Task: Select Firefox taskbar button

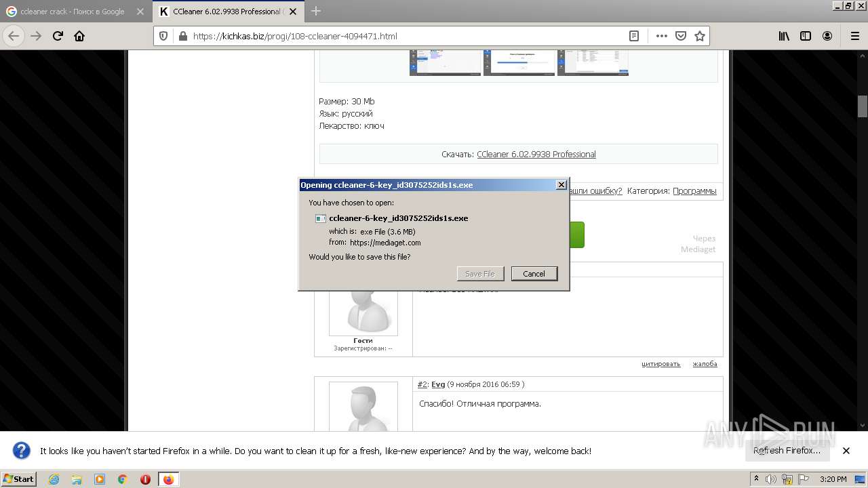Action: coord(168,479)
